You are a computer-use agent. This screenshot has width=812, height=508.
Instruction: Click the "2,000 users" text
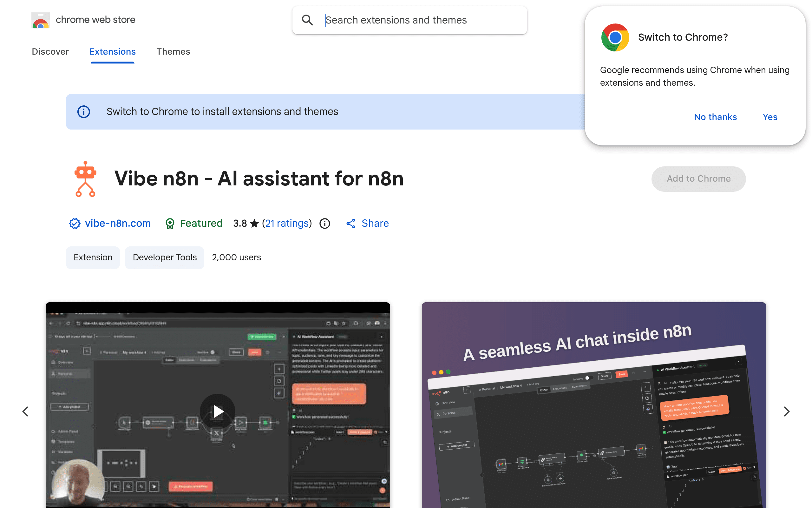(237, 257)
